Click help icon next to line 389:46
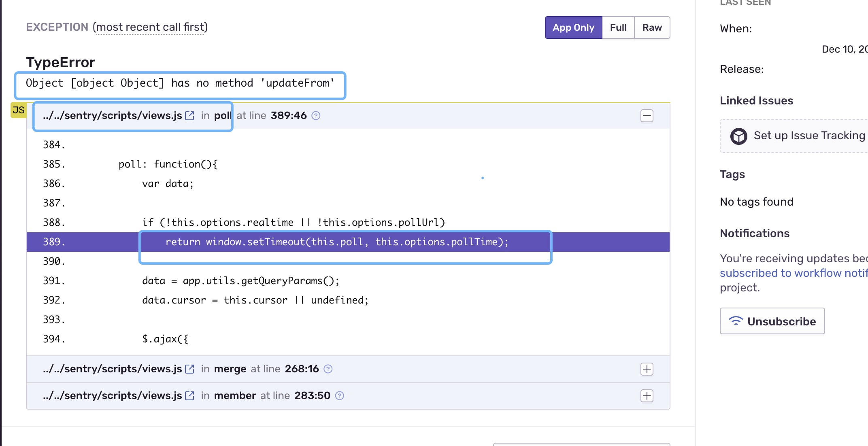The image size is (868, 446). [x=316, y=116]
